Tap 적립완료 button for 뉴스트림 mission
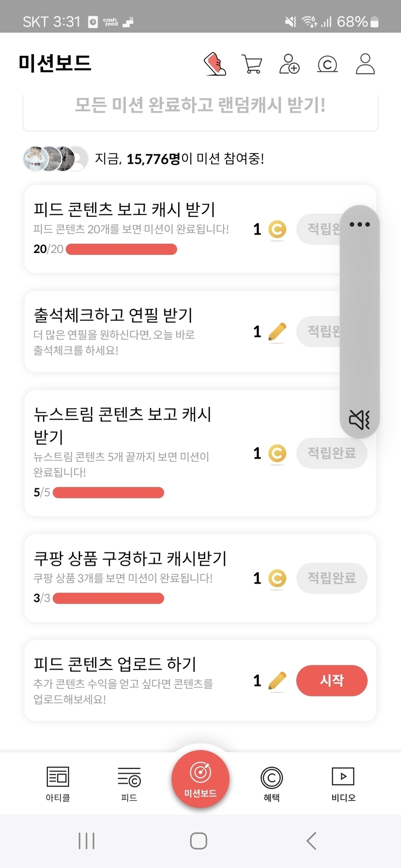This screenshot has width=401, height=868. click(331, 453)
